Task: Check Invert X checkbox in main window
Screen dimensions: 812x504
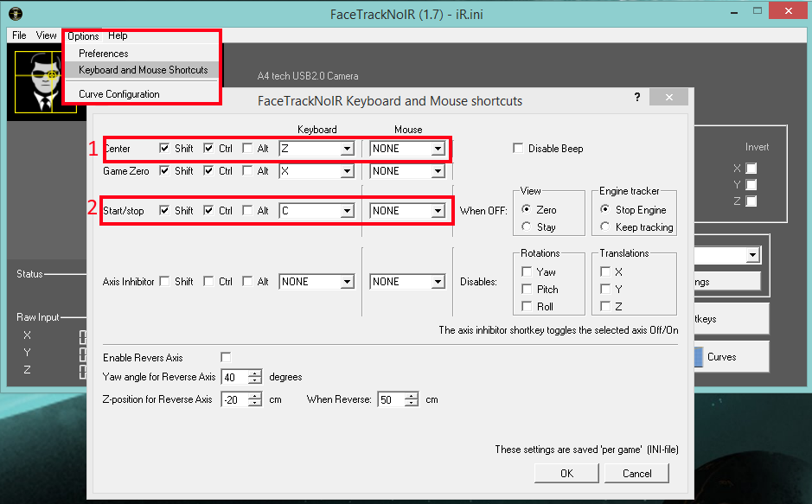Action: (x=751, y=169)
